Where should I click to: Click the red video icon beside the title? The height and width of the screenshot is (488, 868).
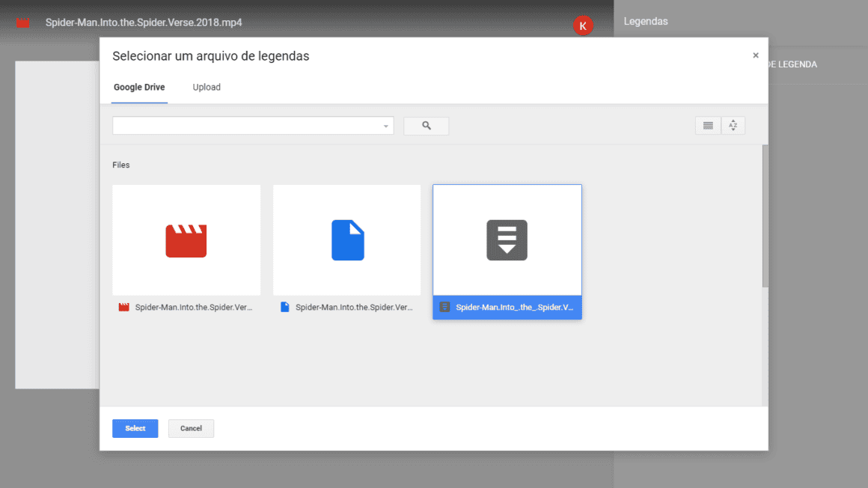pos(22,22)
